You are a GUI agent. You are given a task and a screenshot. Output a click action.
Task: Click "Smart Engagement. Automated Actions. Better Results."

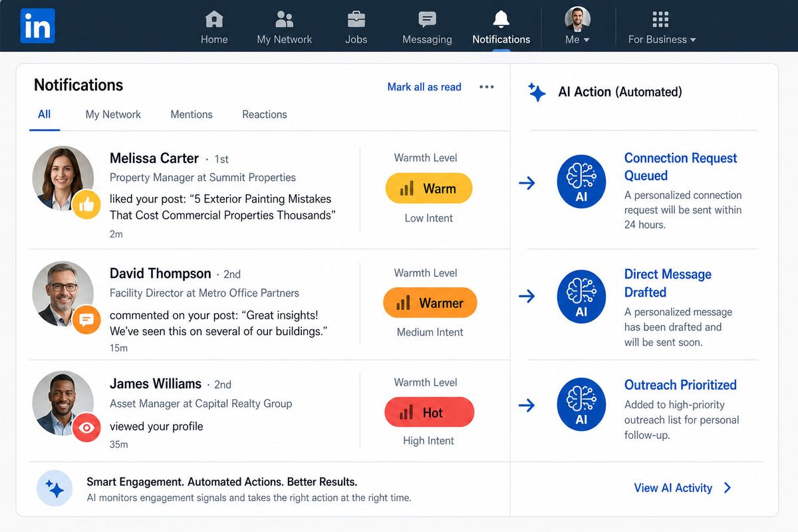pyautogui.click(x=222, y=481)
